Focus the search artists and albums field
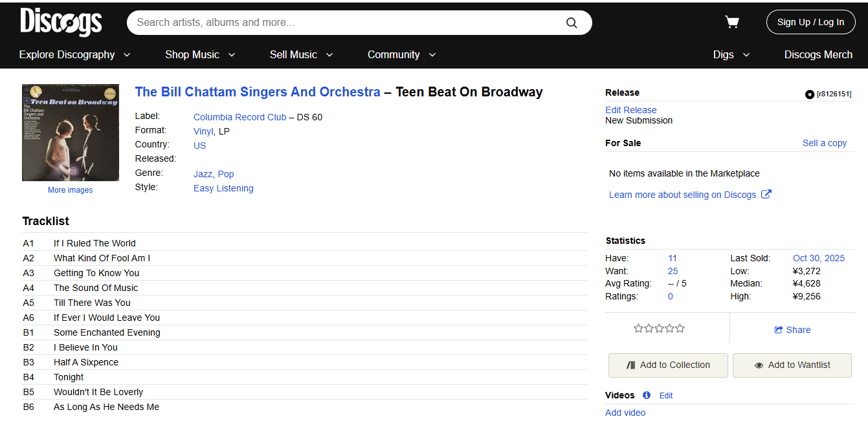The image size is (868, 421). pyautogui.click(x=346, y=23)
